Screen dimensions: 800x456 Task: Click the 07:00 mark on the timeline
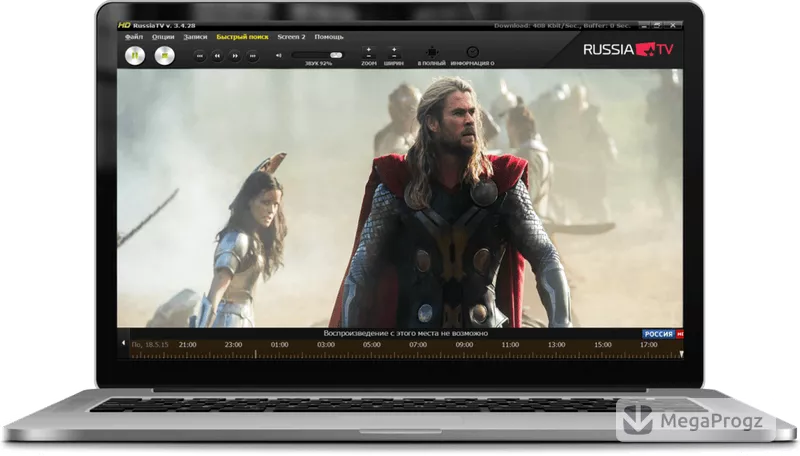tap(418, 345)
